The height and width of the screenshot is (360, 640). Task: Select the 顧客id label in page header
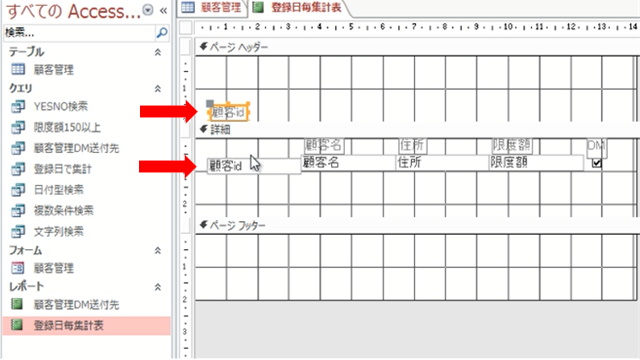click(x=229, y=112)
